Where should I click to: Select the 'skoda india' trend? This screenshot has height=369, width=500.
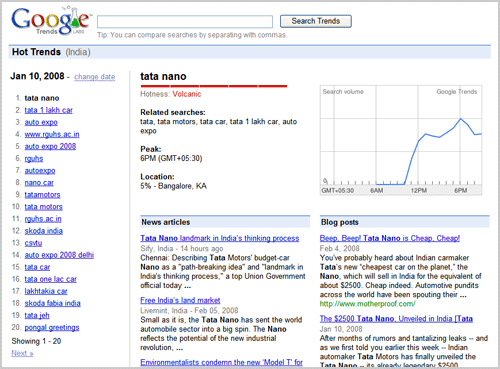pos(43,231)
